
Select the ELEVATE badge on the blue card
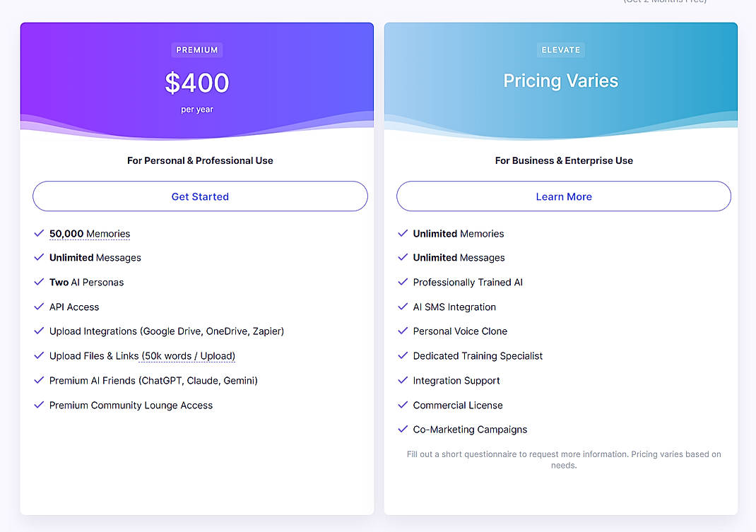pos(560,49)
